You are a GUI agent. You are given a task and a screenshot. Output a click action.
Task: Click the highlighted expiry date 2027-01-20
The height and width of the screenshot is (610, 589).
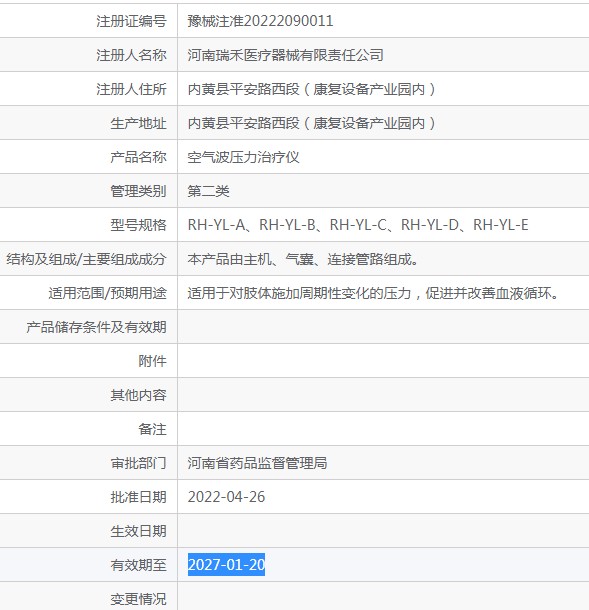[226, 565]
